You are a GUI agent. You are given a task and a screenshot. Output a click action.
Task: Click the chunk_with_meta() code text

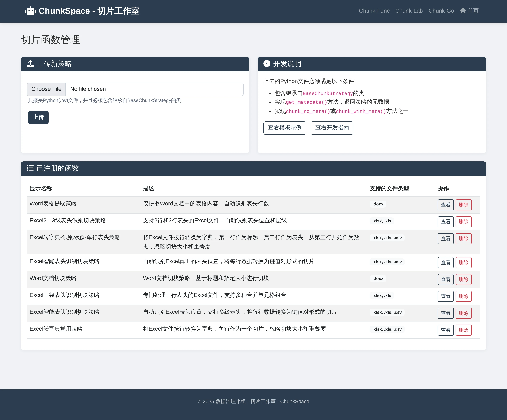(361, 111)
